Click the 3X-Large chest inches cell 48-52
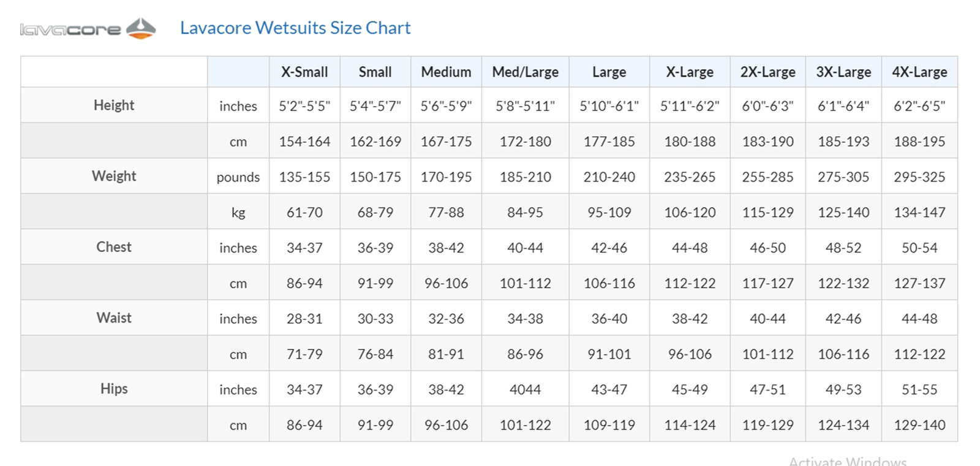 843,248
